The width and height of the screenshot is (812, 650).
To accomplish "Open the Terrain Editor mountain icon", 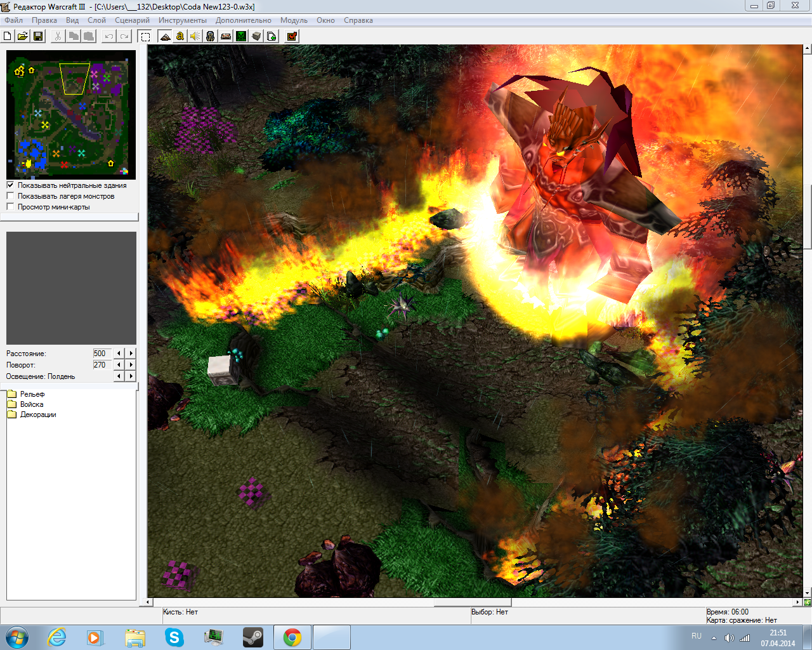I will tap(165, 36).
